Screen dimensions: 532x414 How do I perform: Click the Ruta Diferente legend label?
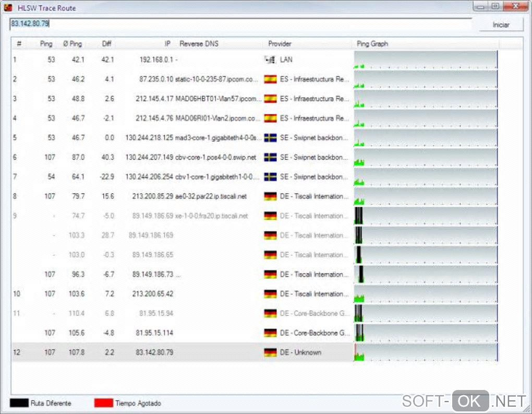point(51,403)
